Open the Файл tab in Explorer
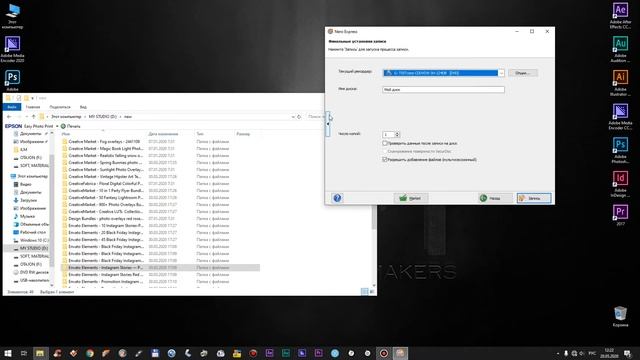The image size is (640, 360). coord(12,107)
